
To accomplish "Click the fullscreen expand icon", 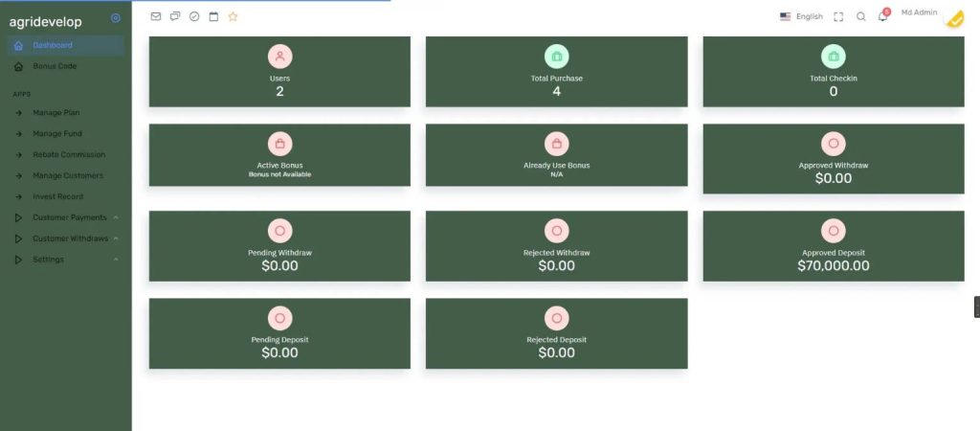I will pos(838,16).
